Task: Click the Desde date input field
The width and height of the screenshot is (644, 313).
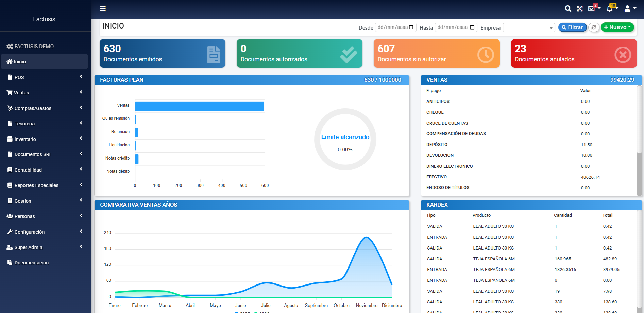Action: click(394, 27)
